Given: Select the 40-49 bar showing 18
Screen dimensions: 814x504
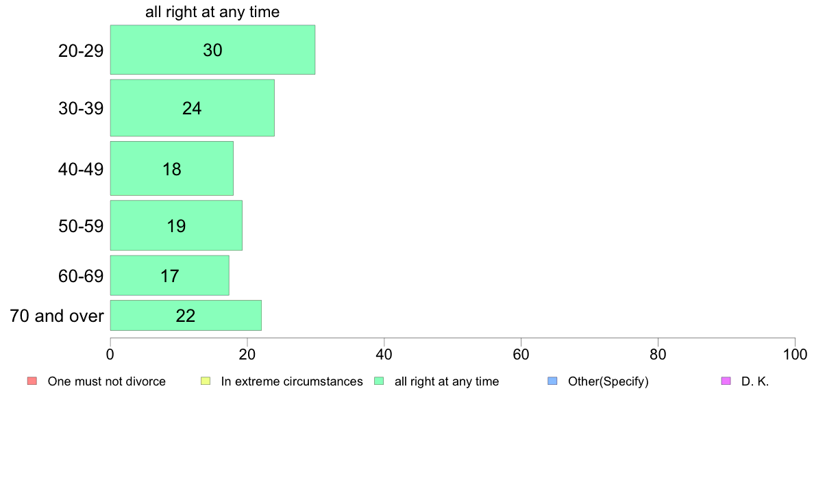Looking at the screenshot, I should 172,168.
